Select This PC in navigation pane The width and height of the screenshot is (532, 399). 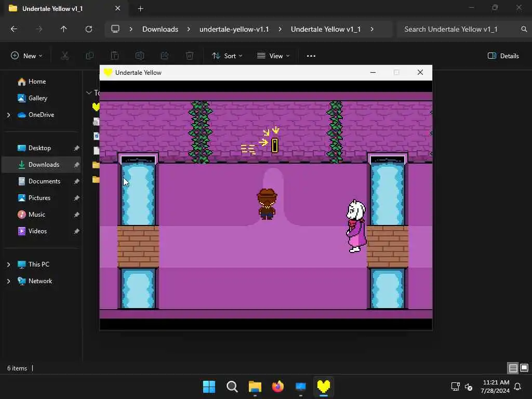(x=38, y=264)
